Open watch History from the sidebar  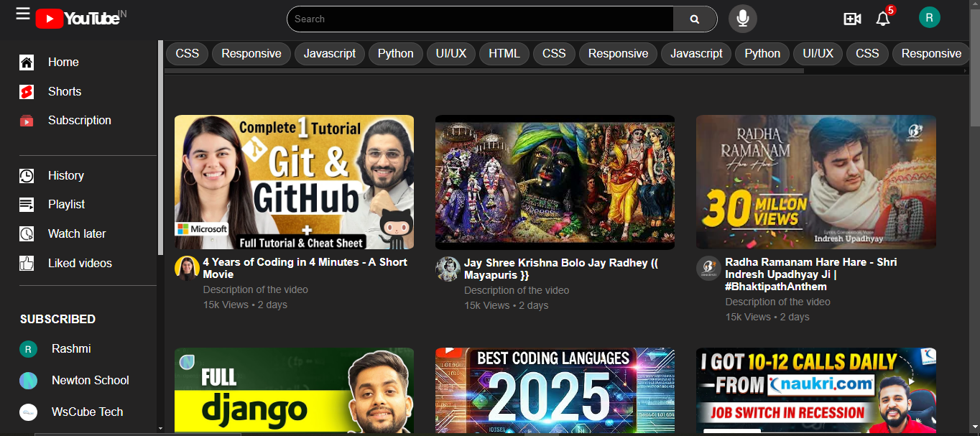pos(66,175)
